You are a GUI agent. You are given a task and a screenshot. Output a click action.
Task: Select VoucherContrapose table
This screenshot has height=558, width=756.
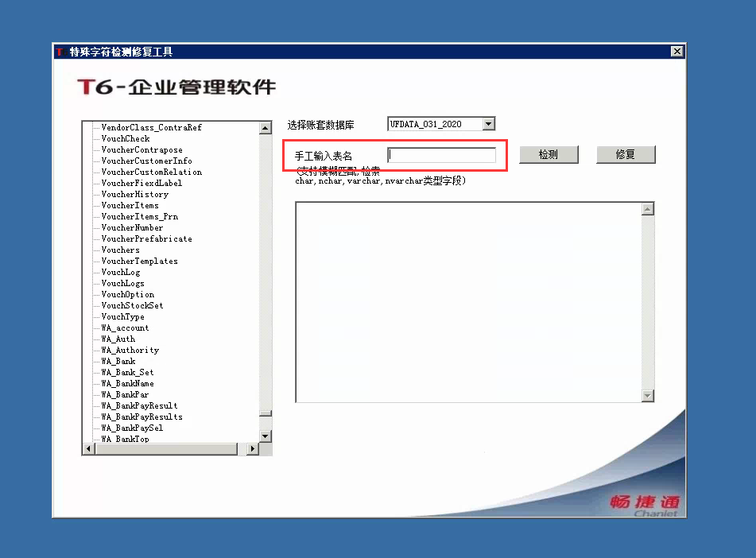coord(142,149)
